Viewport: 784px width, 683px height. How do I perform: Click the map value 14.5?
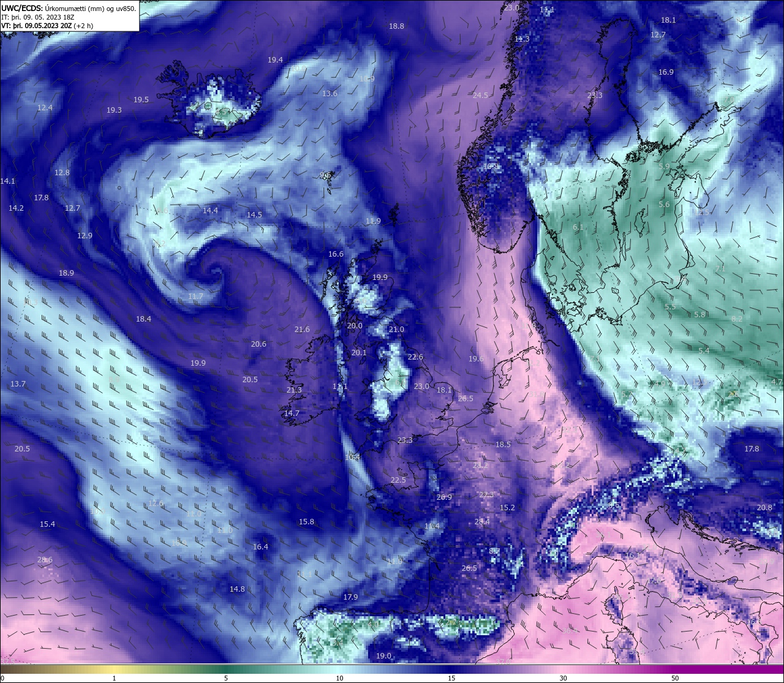tap(254, 215)
